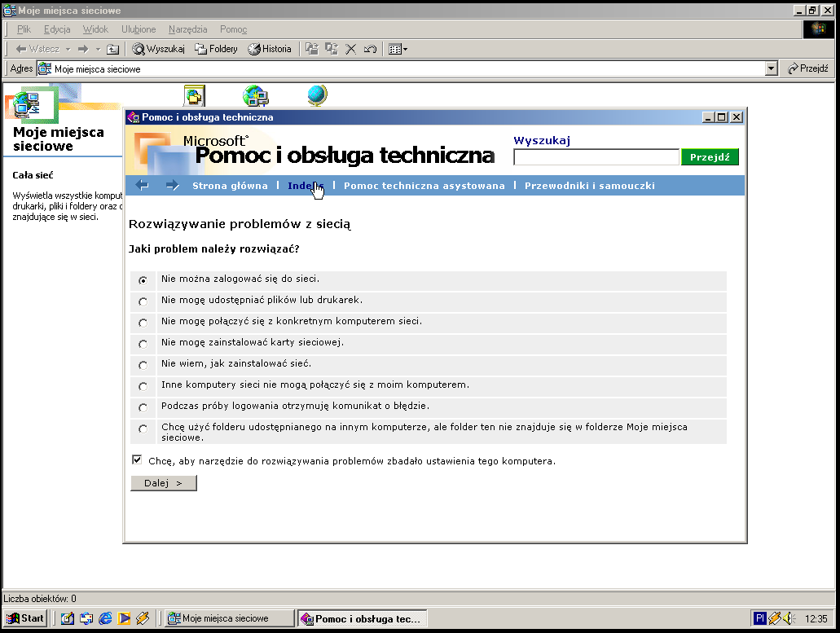840x633 pixels.
Task: Launch Internet Explorer from quick launch
Action: (x=106, y=618)
